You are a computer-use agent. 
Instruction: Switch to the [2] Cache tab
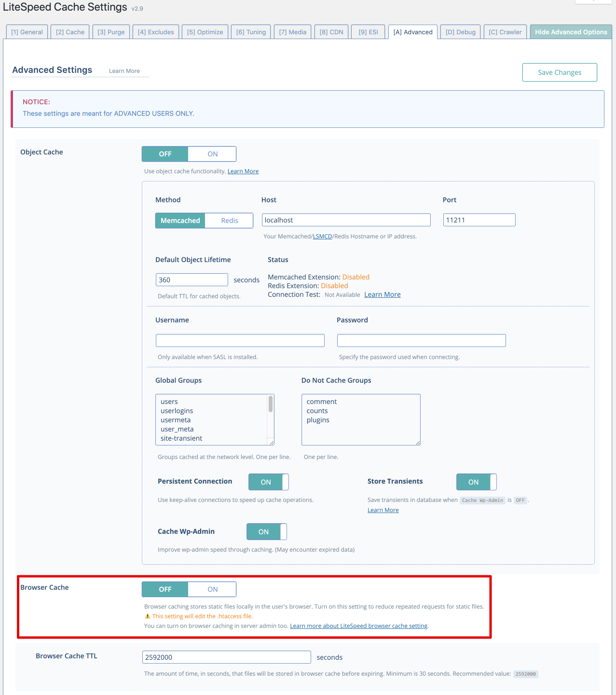coord(70,32)
